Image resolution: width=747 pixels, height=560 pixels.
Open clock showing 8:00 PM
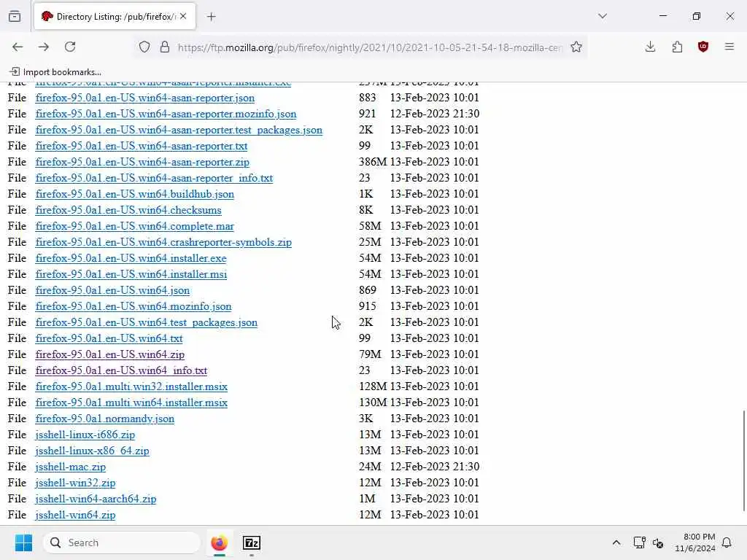tap(695, 542)
